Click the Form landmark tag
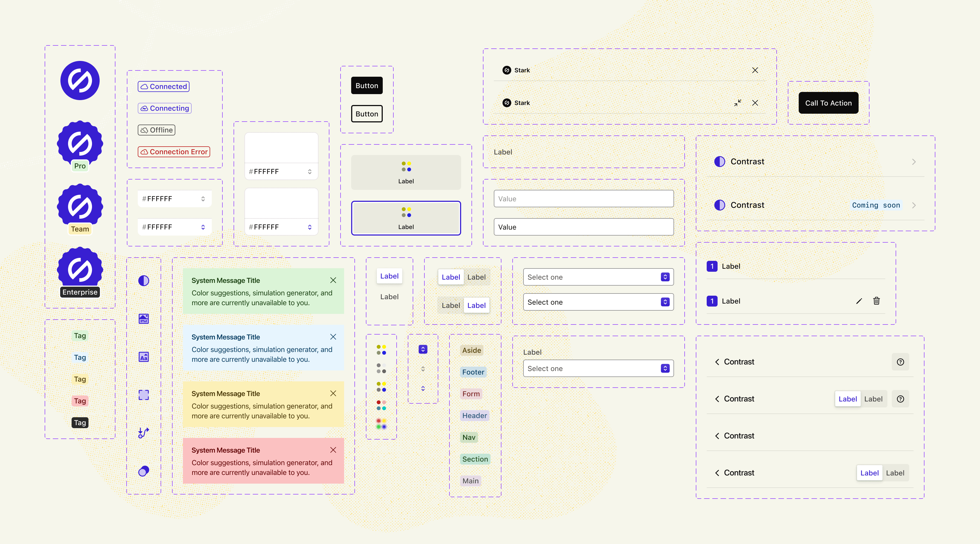Image resolution: width=980 pixels, height=544 pixels. tap(471, 394)
